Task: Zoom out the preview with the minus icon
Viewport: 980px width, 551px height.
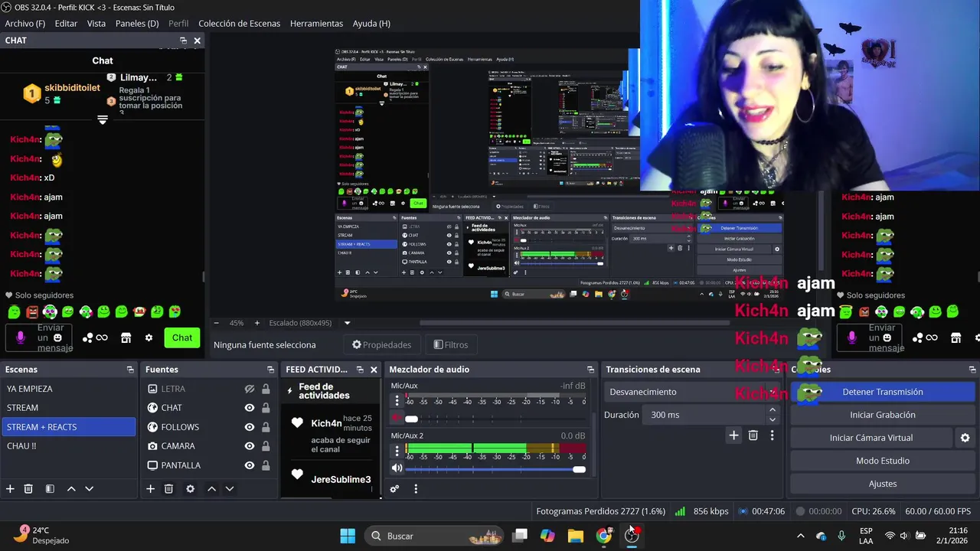Action: pos(217,323)
